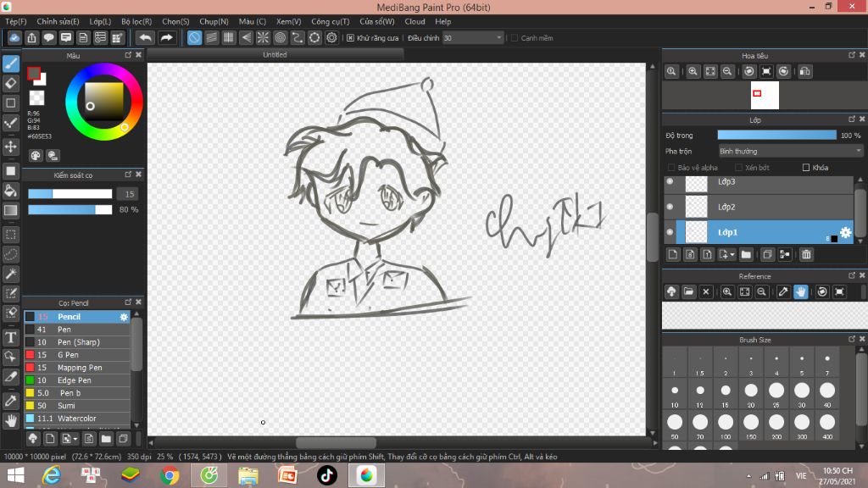Toggle Xén bớt clipping checkbox
The image size is (868, 488).
click(x=738, y=168)
